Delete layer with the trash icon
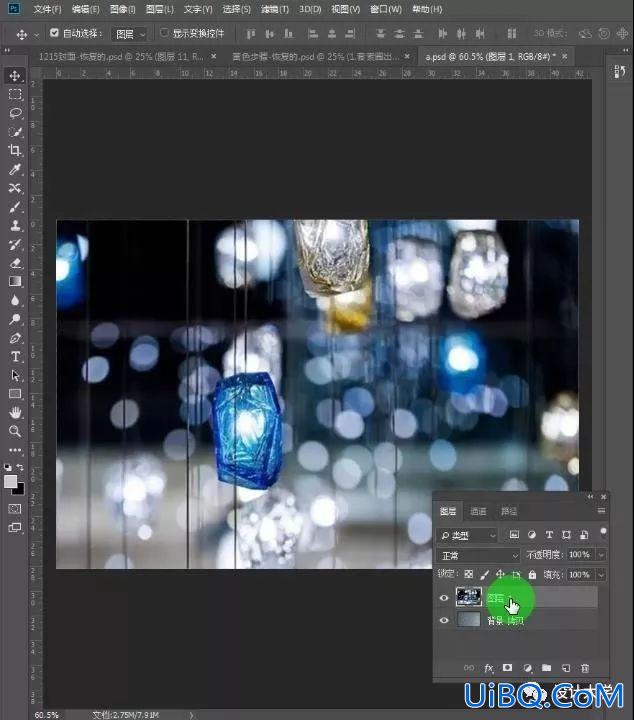The width and height of the screenshot is (634, 720). click(x=585, y=668)
